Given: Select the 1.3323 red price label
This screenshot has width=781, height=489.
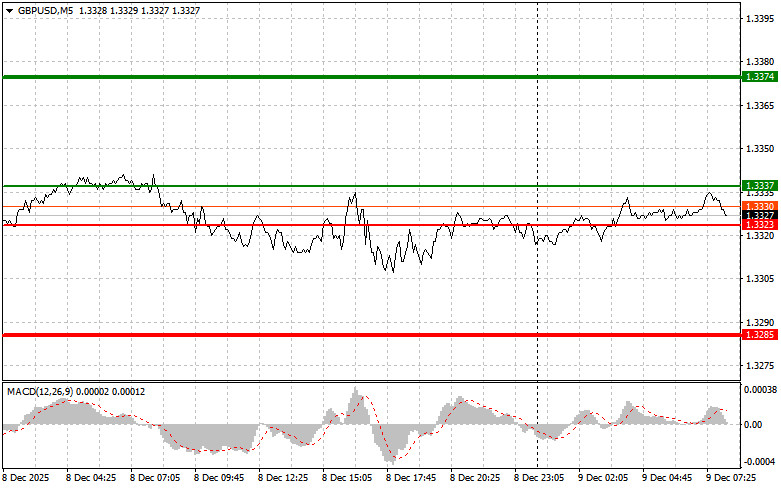Looking at the screenshot, I should point(760,225).
